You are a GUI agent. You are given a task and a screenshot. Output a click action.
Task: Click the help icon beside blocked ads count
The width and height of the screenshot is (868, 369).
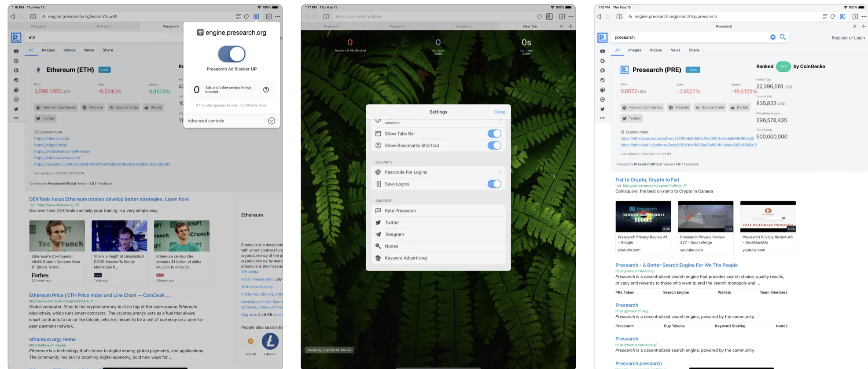click(x=266, y=90)
